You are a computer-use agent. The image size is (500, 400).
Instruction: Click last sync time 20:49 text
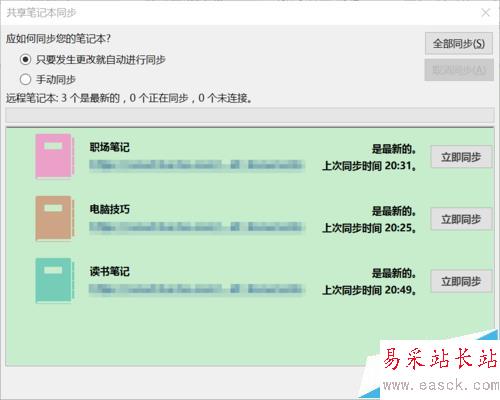(x=369, y=290)
